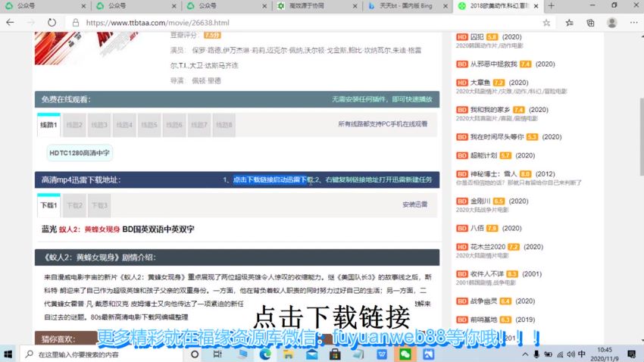Viewport: 644px width, 362px height.
Task: Open the volume control tray icon
Action: point(571,354)
